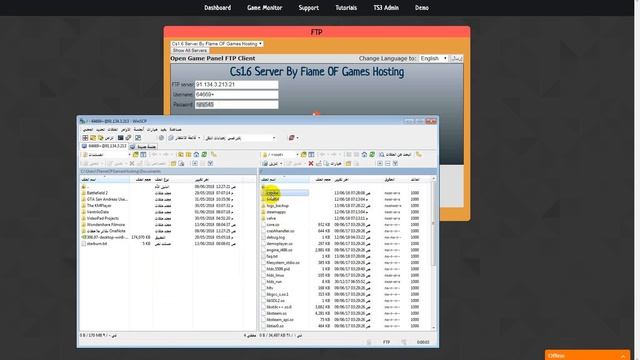This screenshot has width=640, height=360.
Task: Open the TS3 Admin navigation item
Action: pos(386,8)
